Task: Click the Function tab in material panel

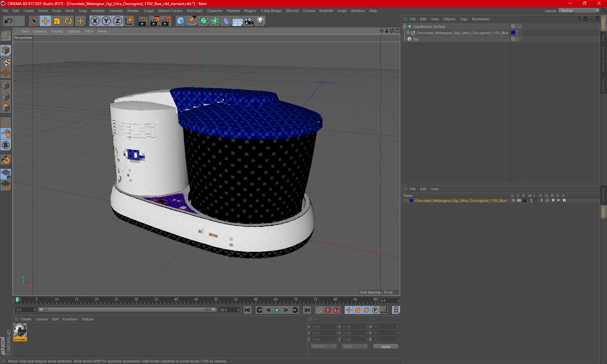Action: (x=70, y=319)
